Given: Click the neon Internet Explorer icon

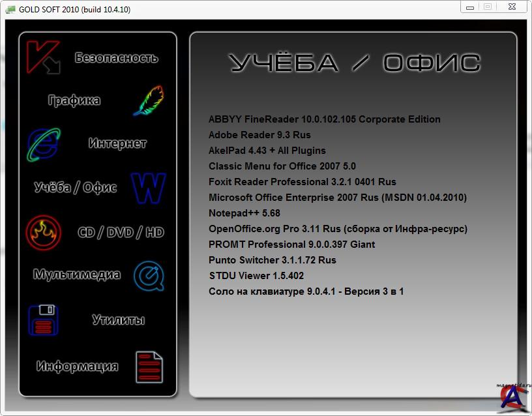Looking at the screenshot, I should point(44,145).
